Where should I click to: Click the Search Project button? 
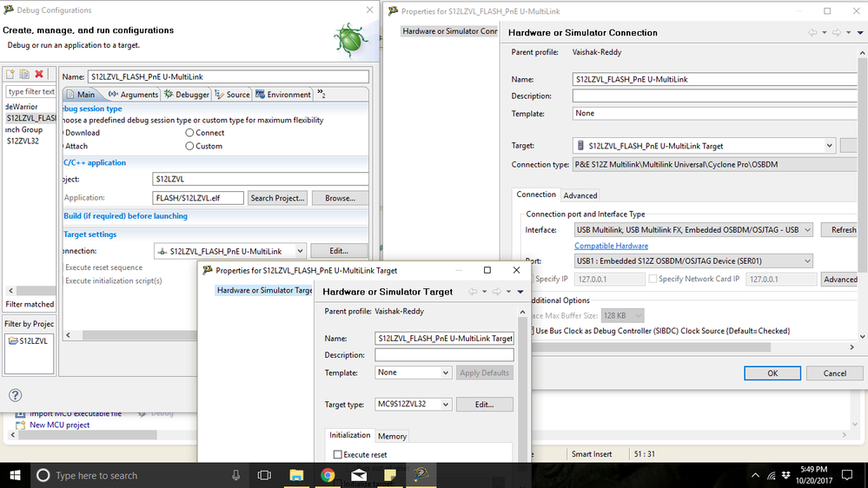pyautogui.click(x=277, y=198)
